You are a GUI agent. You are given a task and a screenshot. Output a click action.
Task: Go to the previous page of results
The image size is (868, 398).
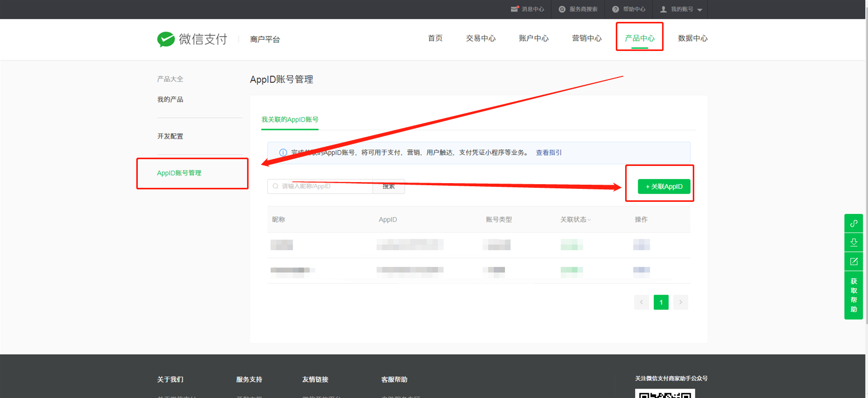[x=641, y=302]
